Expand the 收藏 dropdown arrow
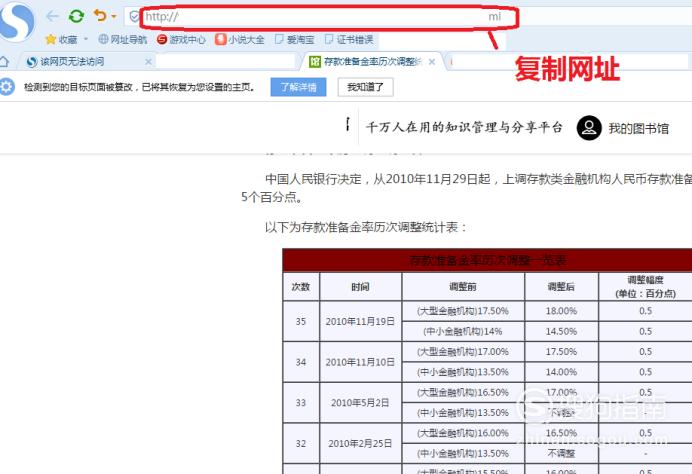This screenshot has width=692, height=474. coord(86,39)
